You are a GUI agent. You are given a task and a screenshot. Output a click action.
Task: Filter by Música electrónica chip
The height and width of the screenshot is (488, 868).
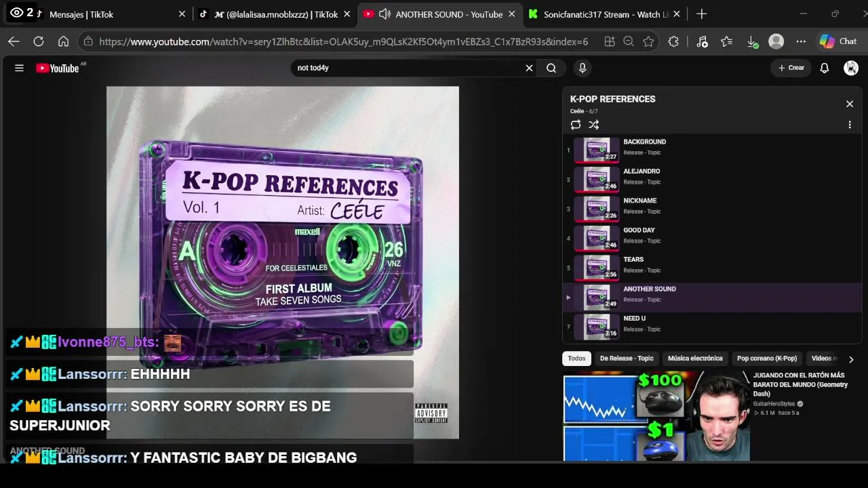coord(695,359)
